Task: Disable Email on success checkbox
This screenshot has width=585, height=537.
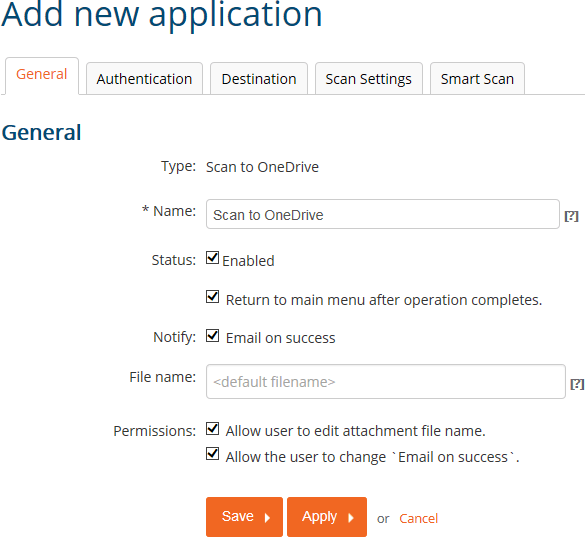Action: coord(213,335)
